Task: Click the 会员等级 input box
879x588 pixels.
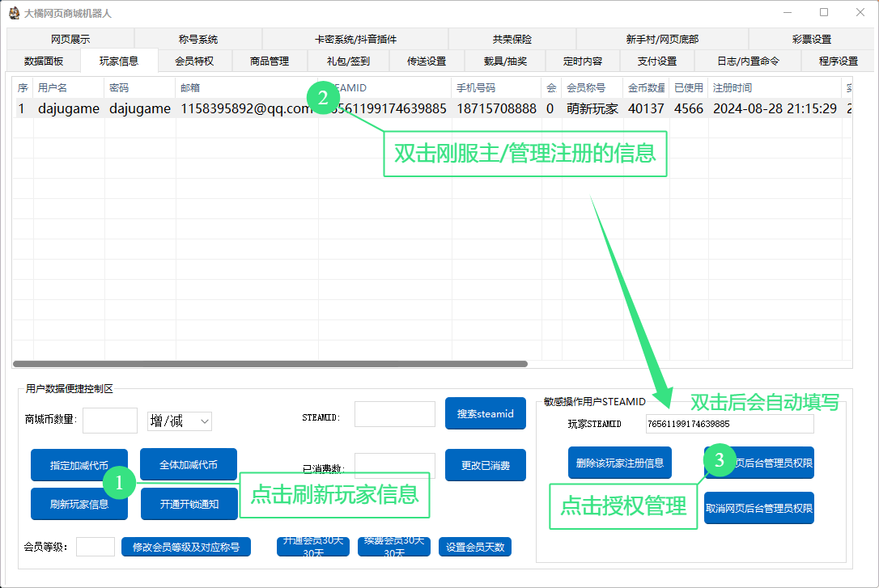Action: (96, 548)
